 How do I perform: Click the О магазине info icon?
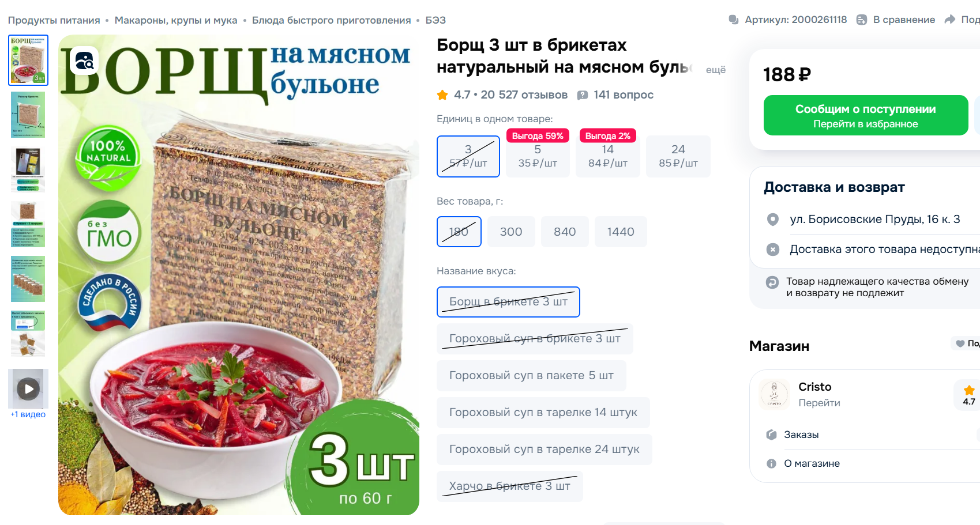pos(771,463)
